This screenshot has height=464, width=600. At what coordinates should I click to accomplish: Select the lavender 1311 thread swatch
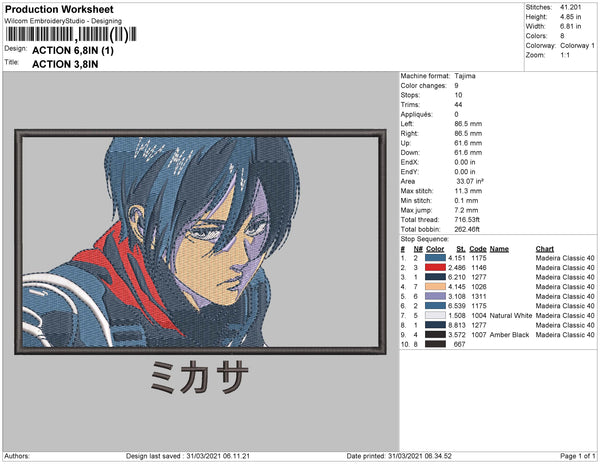[x=435, y=296]
